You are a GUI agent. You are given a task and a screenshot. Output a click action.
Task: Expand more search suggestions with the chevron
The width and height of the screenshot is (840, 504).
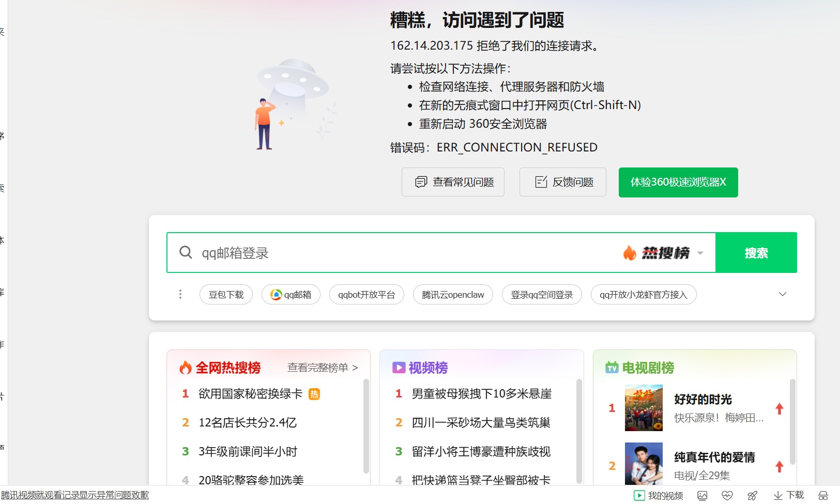click(783, 294)
